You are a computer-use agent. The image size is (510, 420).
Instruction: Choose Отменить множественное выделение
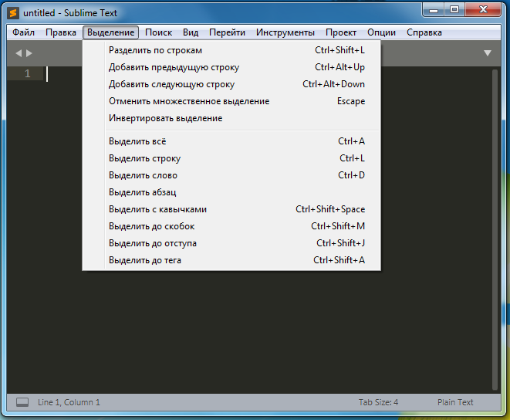click(231, 101)
